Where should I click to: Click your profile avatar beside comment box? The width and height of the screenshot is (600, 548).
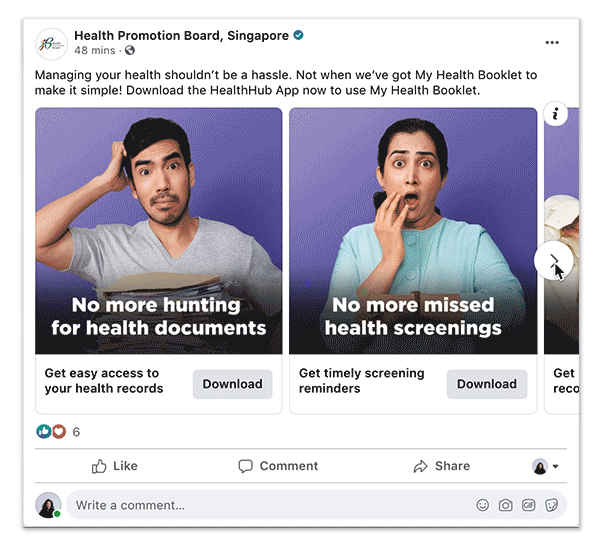point(48,505)
